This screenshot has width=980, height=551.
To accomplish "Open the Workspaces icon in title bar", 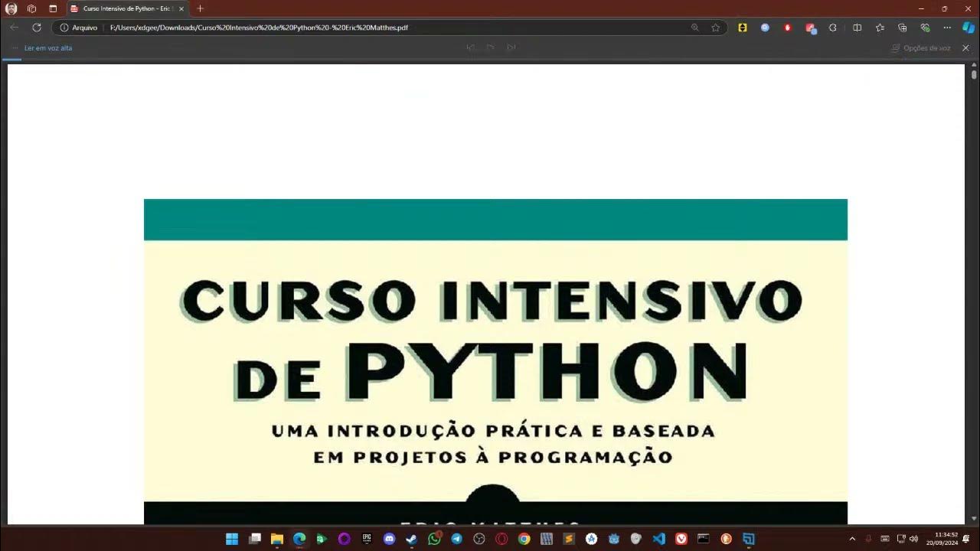I will pyautogui.click(x=31, y=8).
